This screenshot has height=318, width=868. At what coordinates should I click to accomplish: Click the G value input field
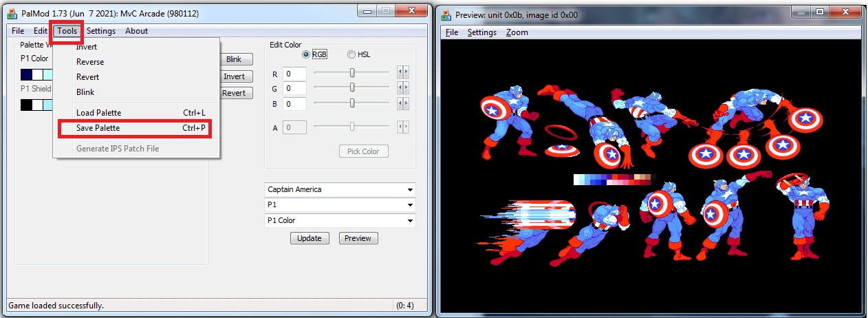click(294, 89)
